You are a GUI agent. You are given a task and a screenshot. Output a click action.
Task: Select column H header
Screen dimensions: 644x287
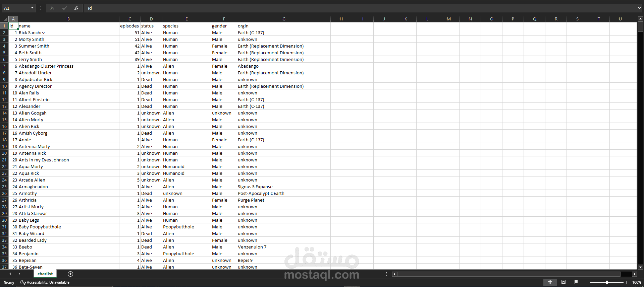341,19
